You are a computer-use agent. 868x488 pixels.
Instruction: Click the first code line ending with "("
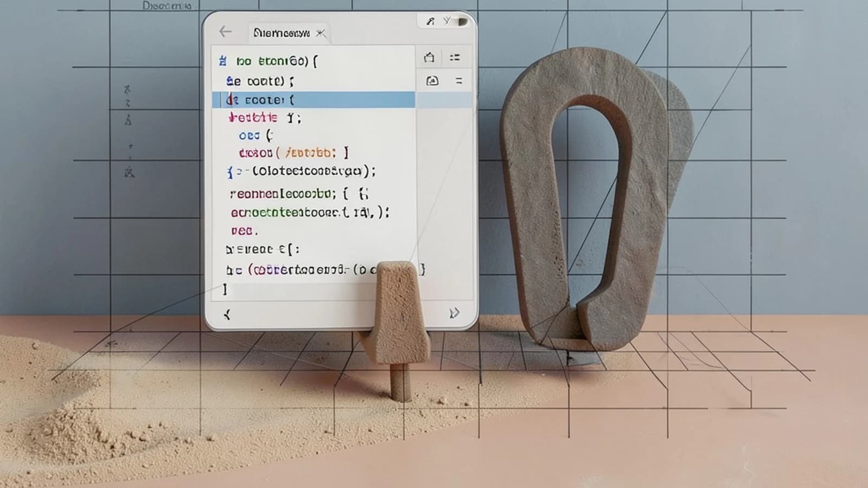click(268, 61)
